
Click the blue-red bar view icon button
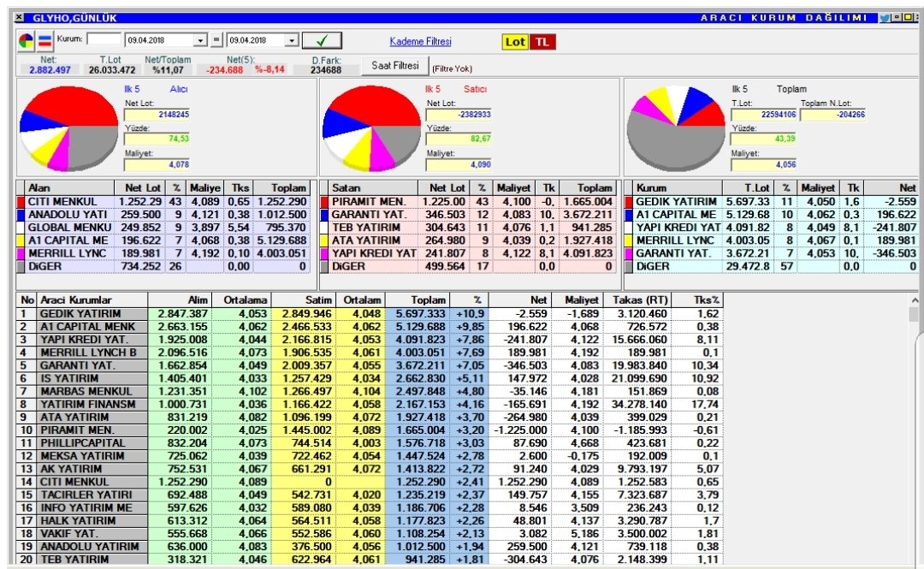pyautogui.click(x=44, y=41)
